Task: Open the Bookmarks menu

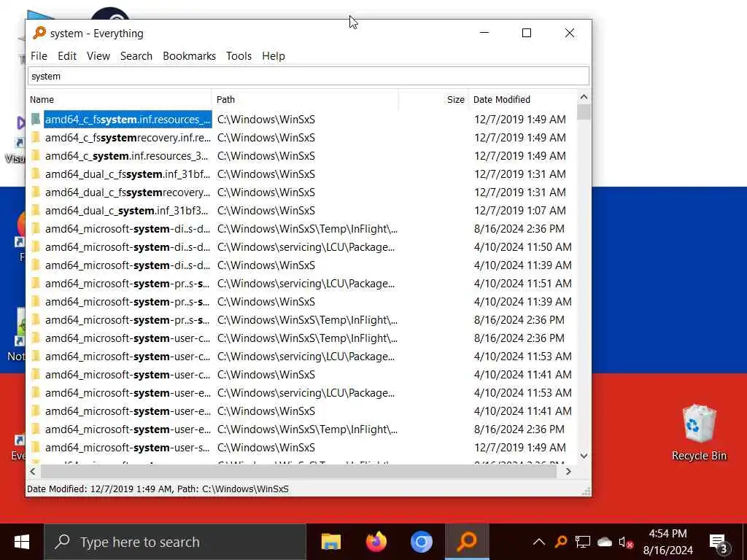Action: coord(189,56)
